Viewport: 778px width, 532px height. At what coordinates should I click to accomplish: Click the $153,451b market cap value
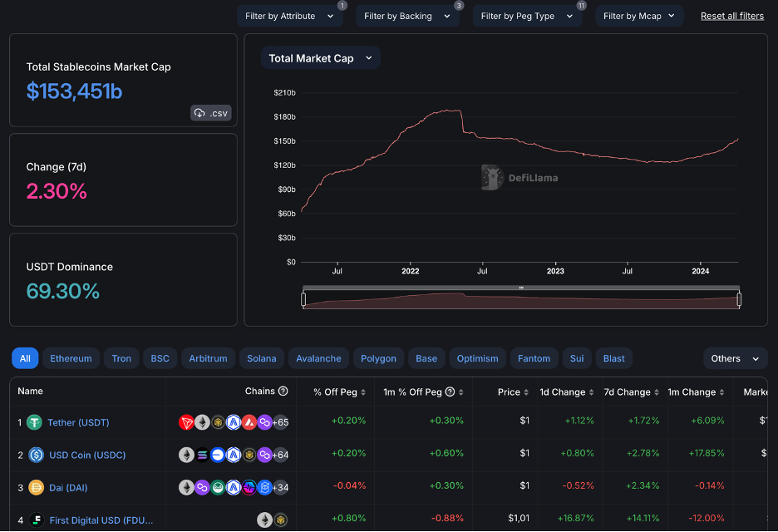(x=75, y=91)
